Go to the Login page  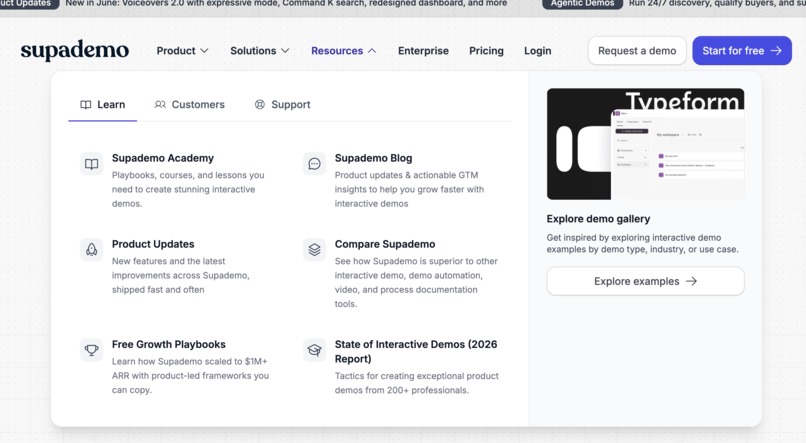(x=538, y=51)
